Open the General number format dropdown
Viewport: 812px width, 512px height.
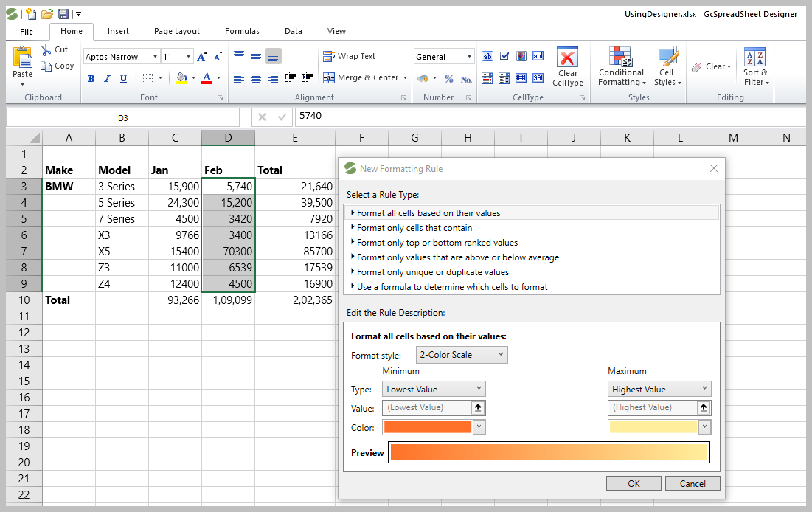pyautogui.click(x=469, y=57)
